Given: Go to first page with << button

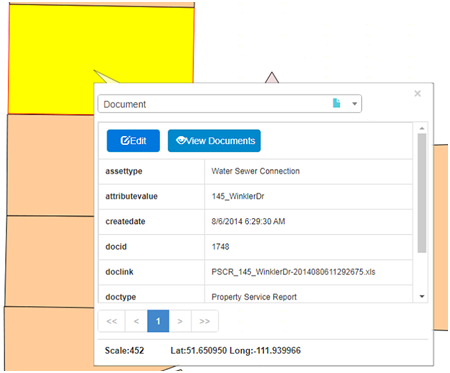Looking at the screenshot, I should click(112, 321).
